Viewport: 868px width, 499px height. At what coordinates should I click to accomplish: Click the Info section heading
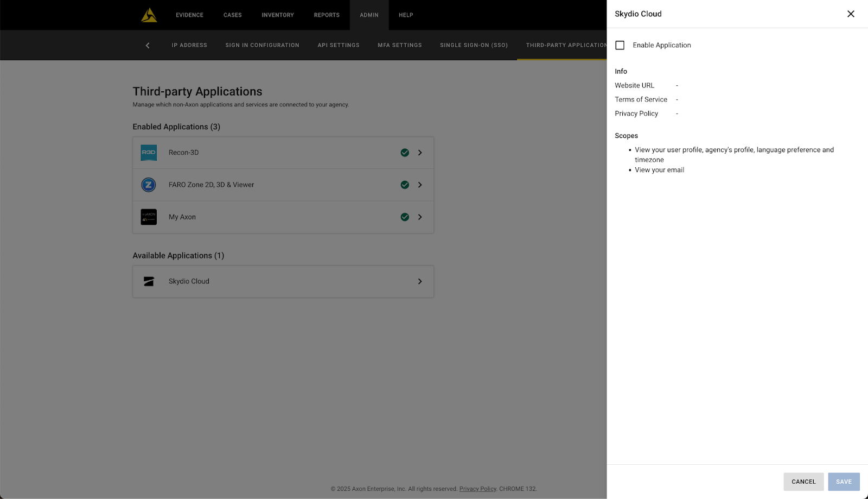(621, 71)
